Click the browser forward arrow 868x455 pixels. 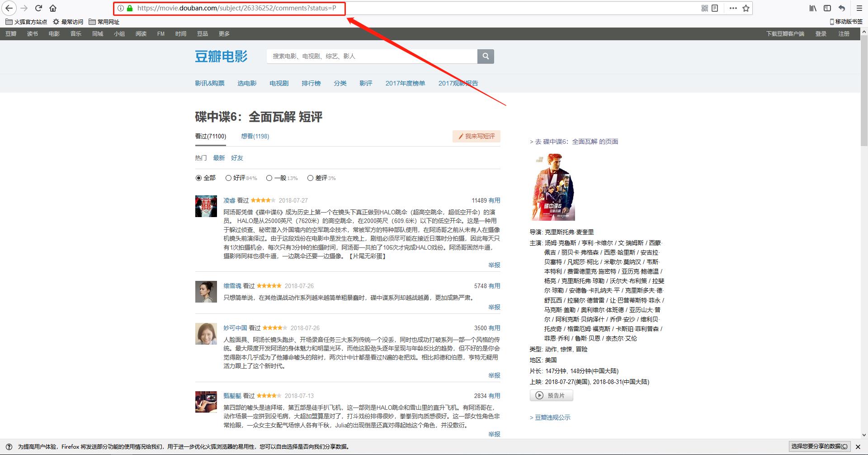[x=24, y=8]
